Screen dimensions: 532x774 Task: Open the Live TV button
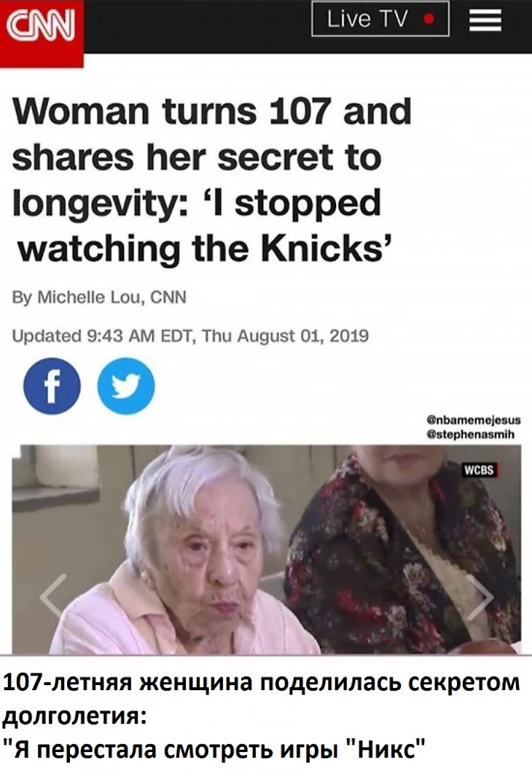click(x=380, y=19)
